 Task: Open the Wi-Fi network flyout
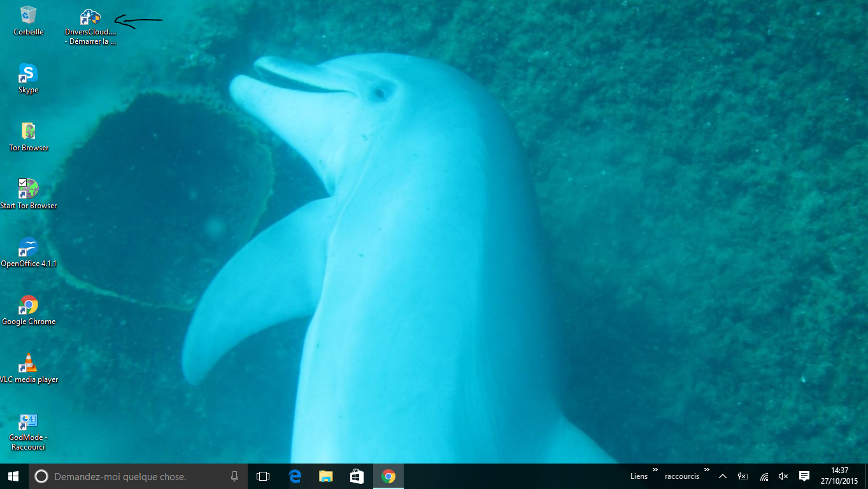tap(764, 476)
